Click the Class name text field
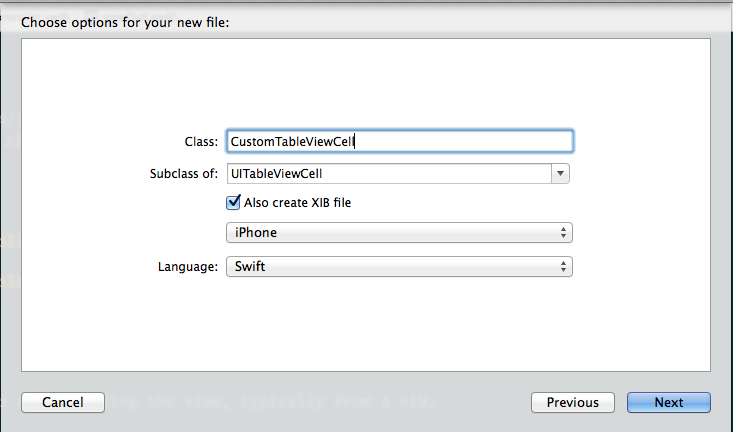This screenshot has height=432, width=733. coord(400,142)
